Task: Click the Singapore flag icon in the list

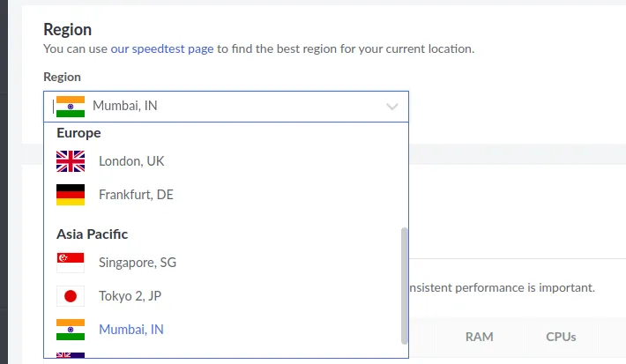Action: (71, 263)
